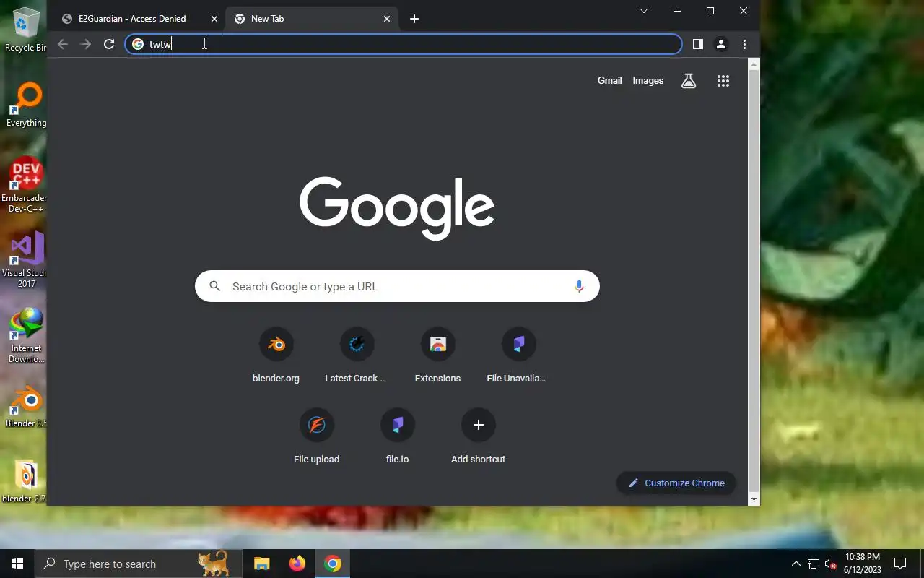Click into the Google search box
This screenshot has width=924, height=578.
397,287
